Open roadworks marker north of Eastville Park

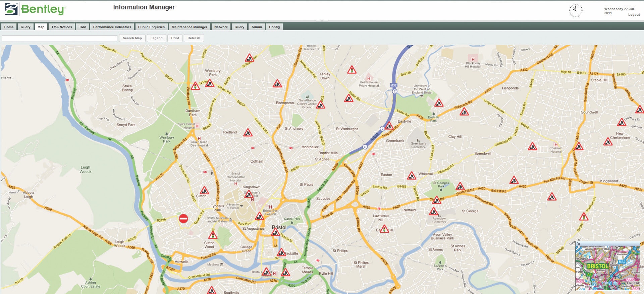click(439, 103)
